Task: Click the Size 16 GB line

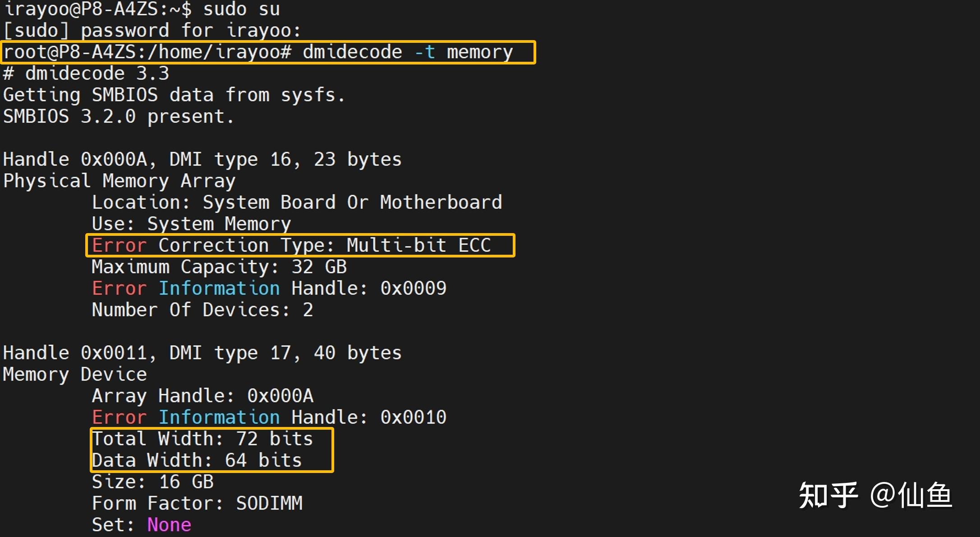Action: click(x=152, y=482)
